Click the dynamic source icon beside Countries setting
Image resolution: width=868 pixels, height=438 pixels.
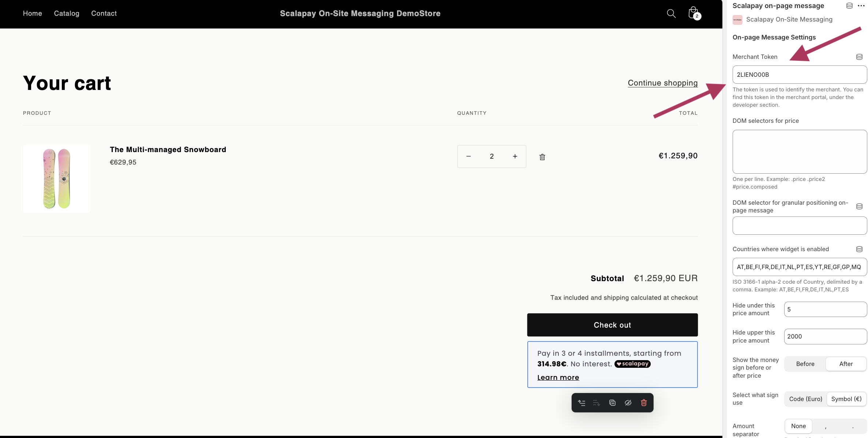[x=859, y=249]
